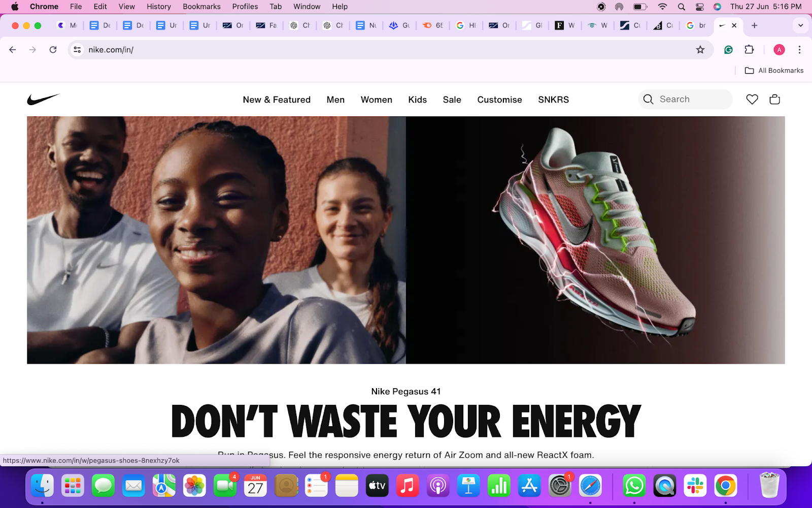Open Podcasts from the Dock

pos(438,486)
